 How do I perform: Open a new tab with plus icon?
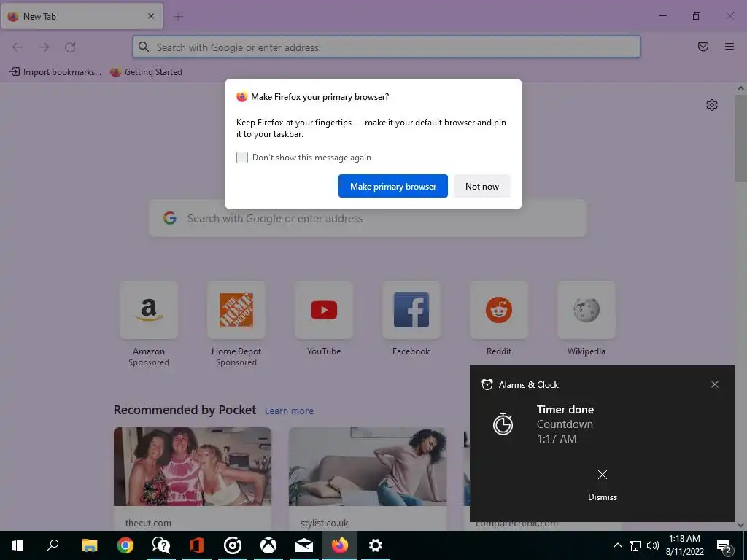click(x=179, y=17)
